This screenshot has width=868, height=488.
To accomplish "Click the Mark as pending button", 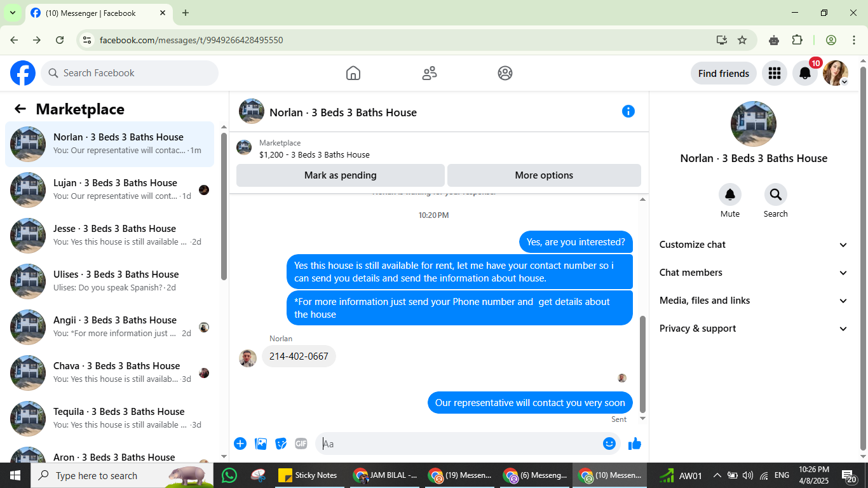I will coord(341,175).
